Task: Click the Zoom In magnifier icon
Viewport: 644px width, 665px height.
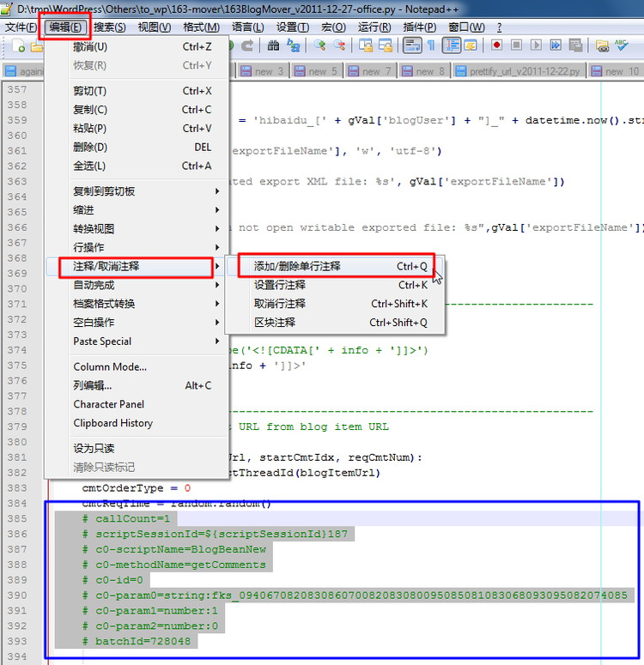Action: tap(320, 45)
